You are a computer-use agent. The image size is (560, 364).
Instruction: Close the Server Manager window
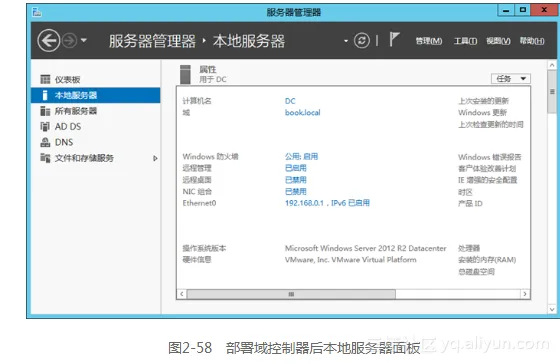544,10
